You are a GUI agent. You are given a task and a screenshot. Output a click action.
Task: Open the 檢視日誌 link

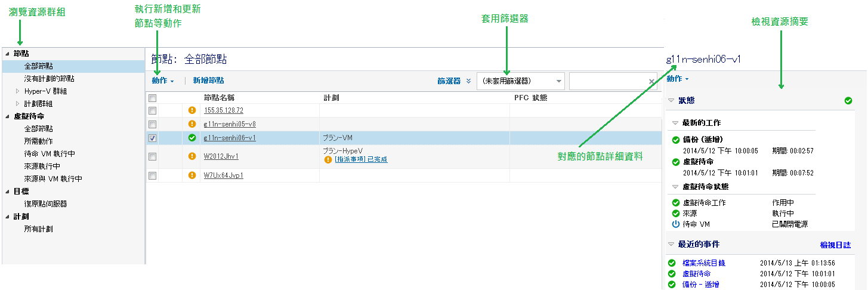835,245
